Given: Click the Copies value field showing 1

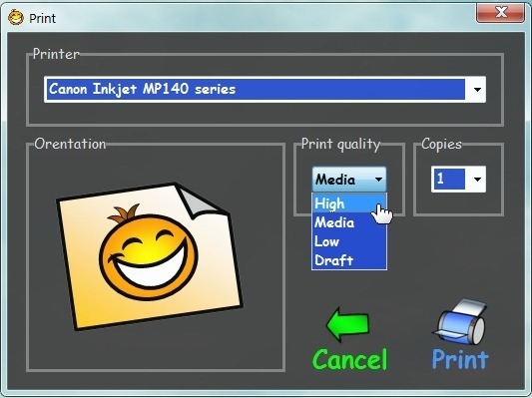Looking at the screenshot, I should tap(448, 179).
